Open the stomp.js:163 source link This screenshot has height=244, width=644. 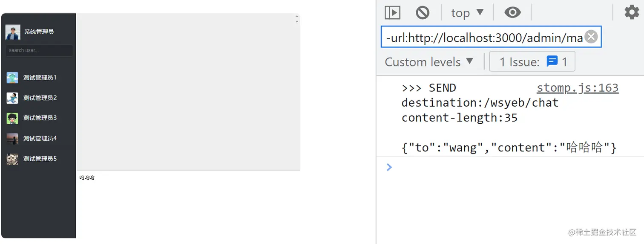click(x=577, y=88)
